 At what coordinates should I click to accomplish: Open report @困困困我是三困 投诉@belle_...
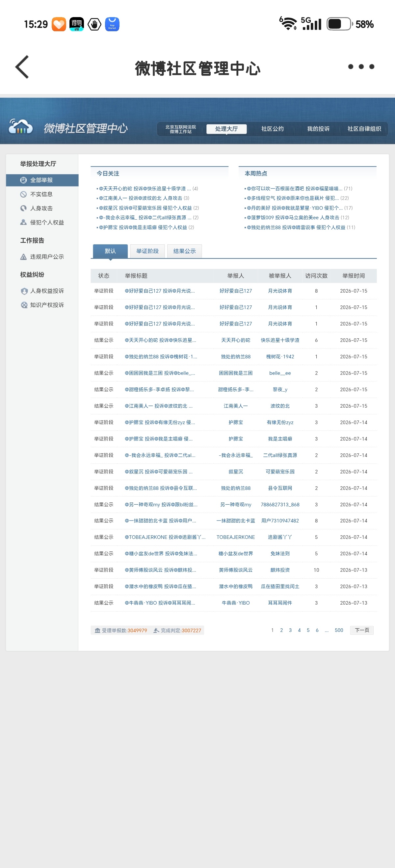pyautogui.click(x=160, y=373)
